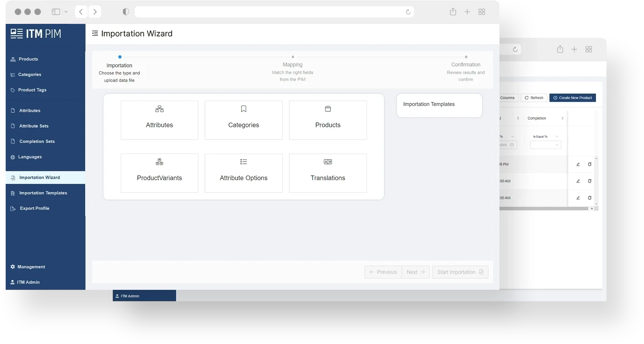Click the ITM PIM logo
Viewport: 644px width, 344px height.
point(36,33)
